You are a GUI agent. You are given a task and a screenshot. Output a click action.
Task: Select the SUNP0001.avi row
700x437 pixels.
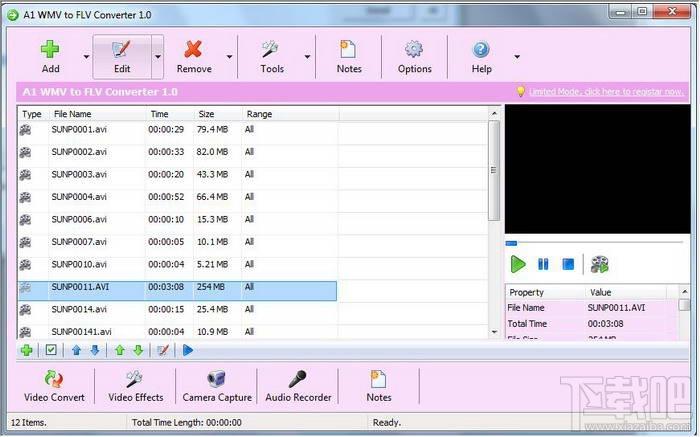click(x=178, y=130)
